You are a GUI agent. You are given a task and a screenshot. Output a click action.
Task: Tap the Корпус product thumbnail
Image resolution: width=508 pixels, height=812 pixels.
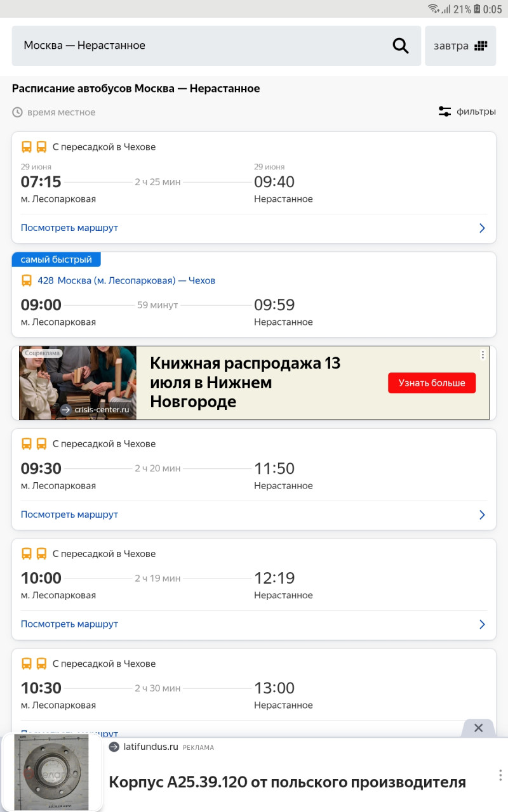tap(52, 772)
